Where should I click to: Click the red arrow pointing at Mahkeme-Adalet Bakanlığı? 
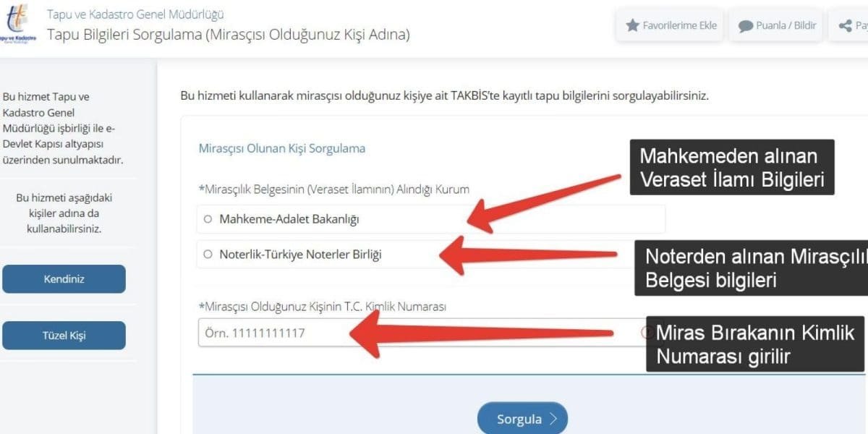(543, 203)
